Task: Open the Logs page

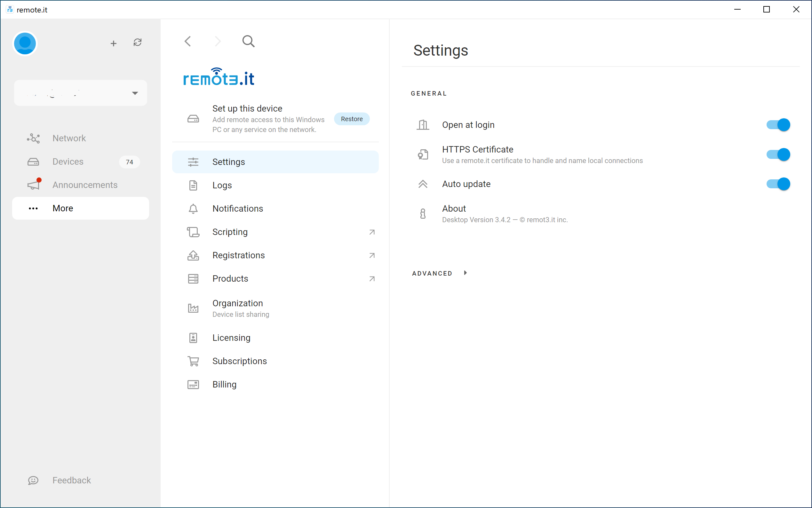Action: 275,185
